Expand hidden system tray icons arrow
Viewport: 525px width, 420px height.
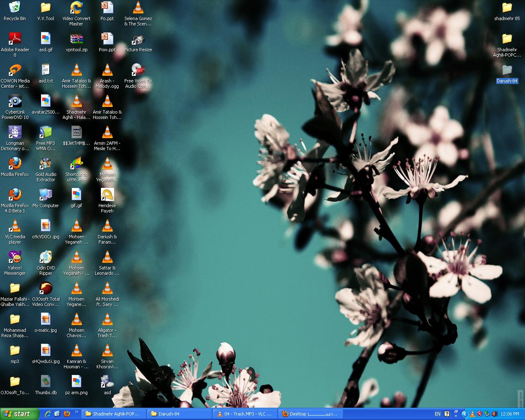464,414
